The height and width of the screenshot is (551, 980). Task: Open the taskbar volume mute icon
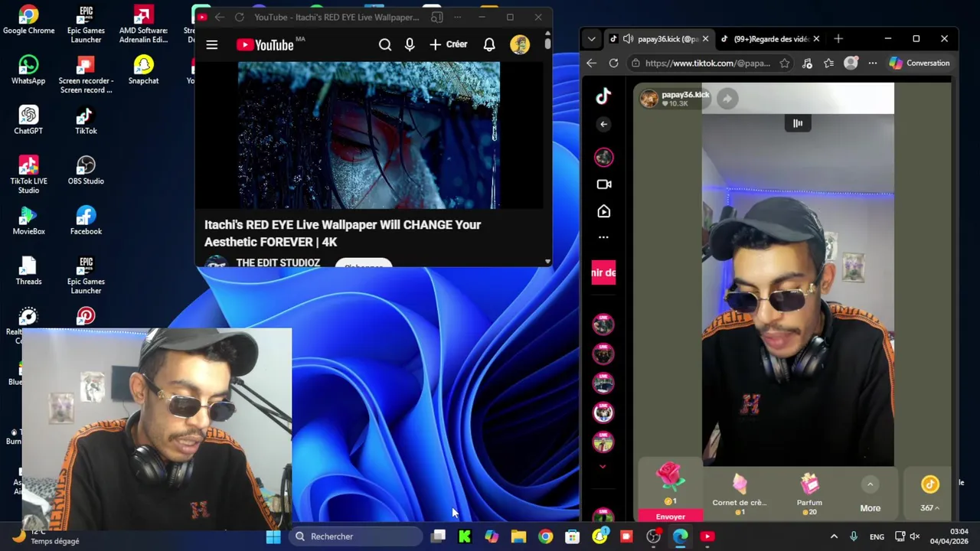(914, 536)
